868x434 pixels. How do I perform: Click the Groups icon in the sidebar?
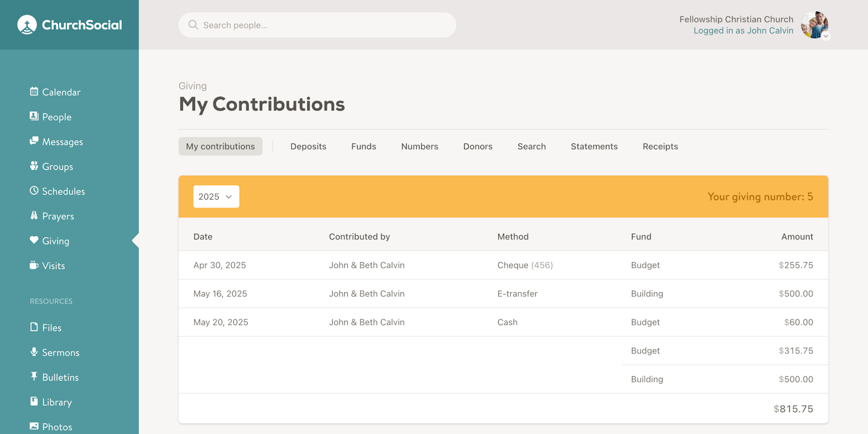click(34, 166)
